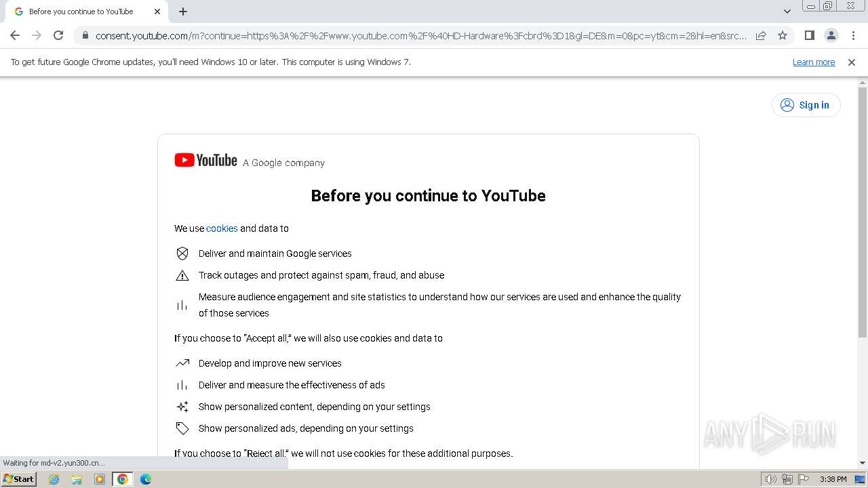Viewport: 868px width, 488px height.
Task: Click 'Deliver and maintain Google services' text
Action: pyautogui.click(x=275, y=253)
